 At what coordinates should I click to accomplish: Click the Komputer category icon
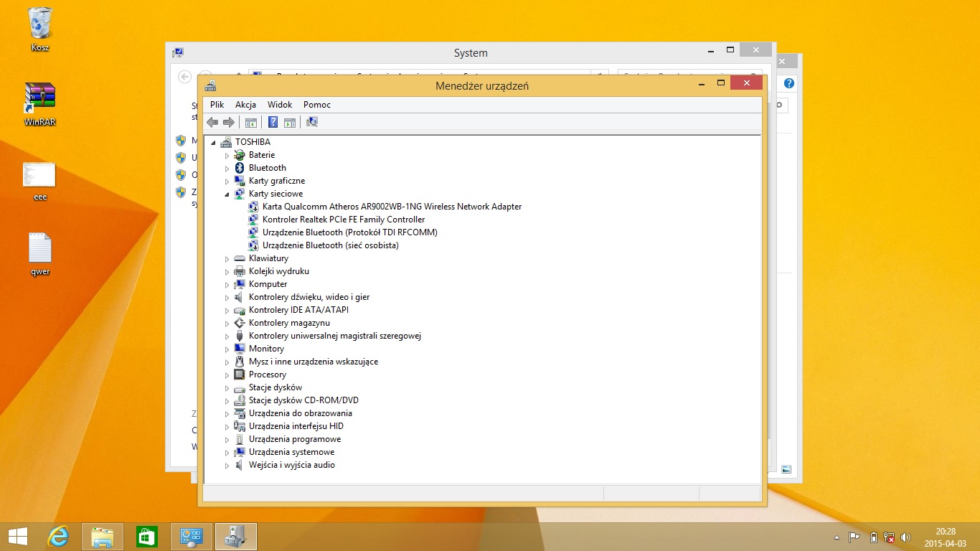tap(240, 284)
